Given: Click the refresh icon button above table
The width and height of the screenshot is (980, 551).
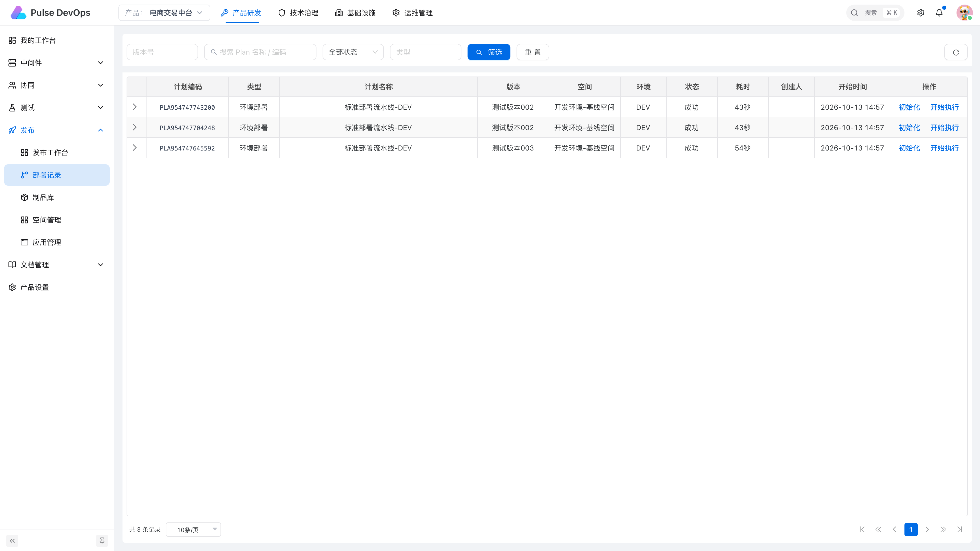Looking at the screenshot, I should coord(956,53).
